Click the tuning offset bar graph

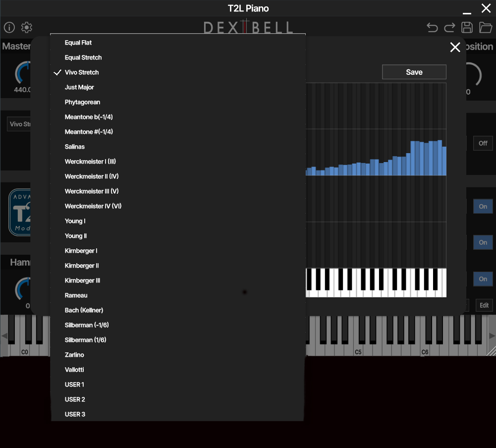point(376,175)
